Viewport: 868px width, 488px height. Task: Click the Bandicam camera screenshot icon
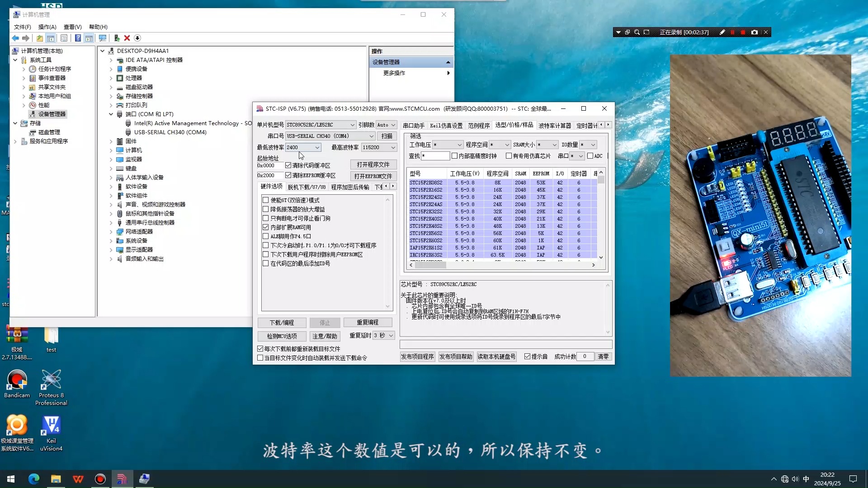coord(754,32)
